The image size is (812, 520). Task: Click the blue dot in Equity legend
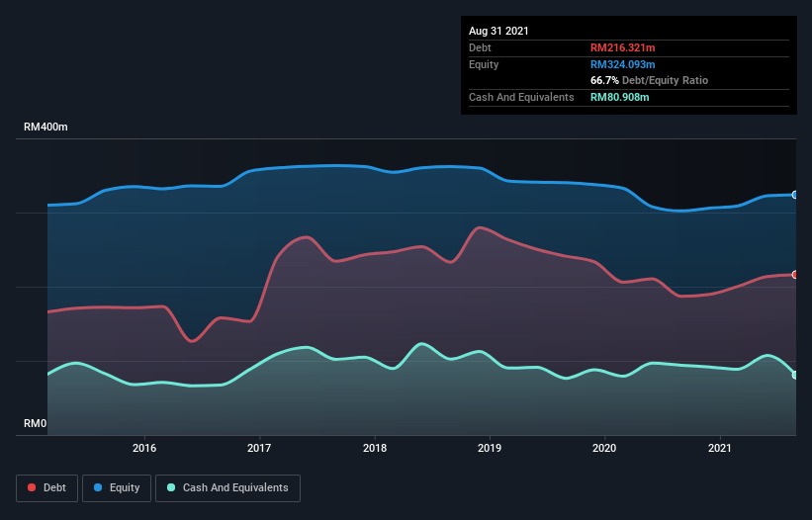point(98,487)
